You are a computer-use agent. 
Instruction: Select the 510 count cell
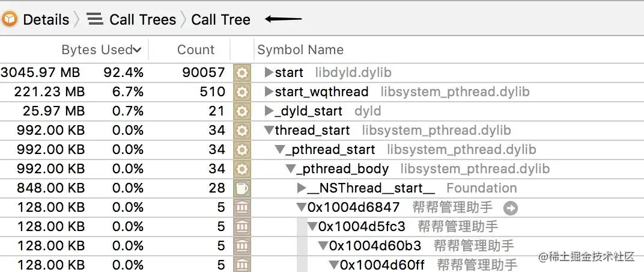point(213,91)
